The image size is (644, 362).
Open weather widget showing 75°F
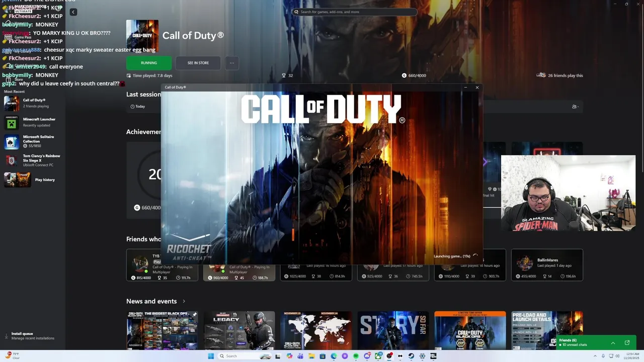pos(11,356)
